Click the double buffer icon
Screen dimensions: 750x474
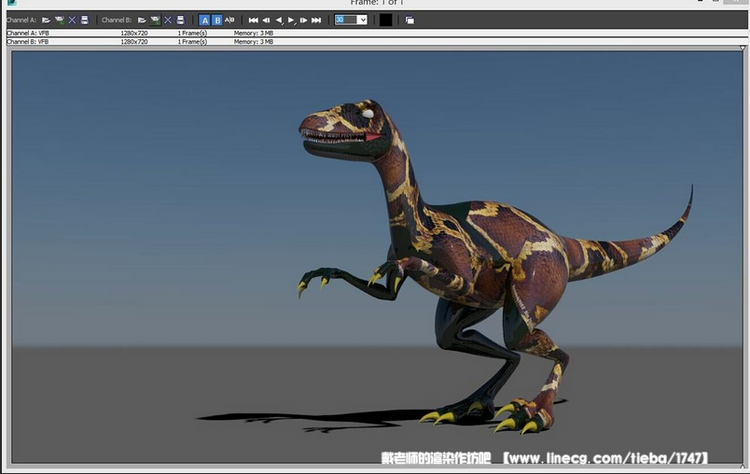pos(410,20)
